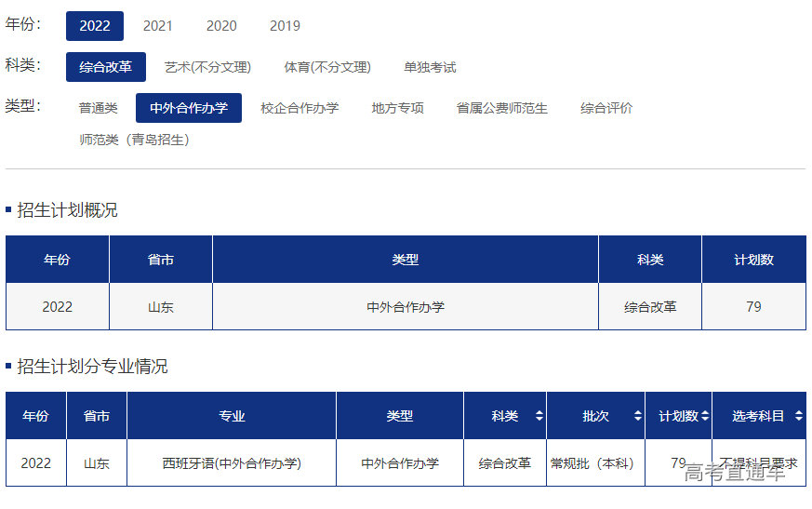The image size is (812, 509).
Task: Pick 体育(不分文理) category
Action: point(327,67)
